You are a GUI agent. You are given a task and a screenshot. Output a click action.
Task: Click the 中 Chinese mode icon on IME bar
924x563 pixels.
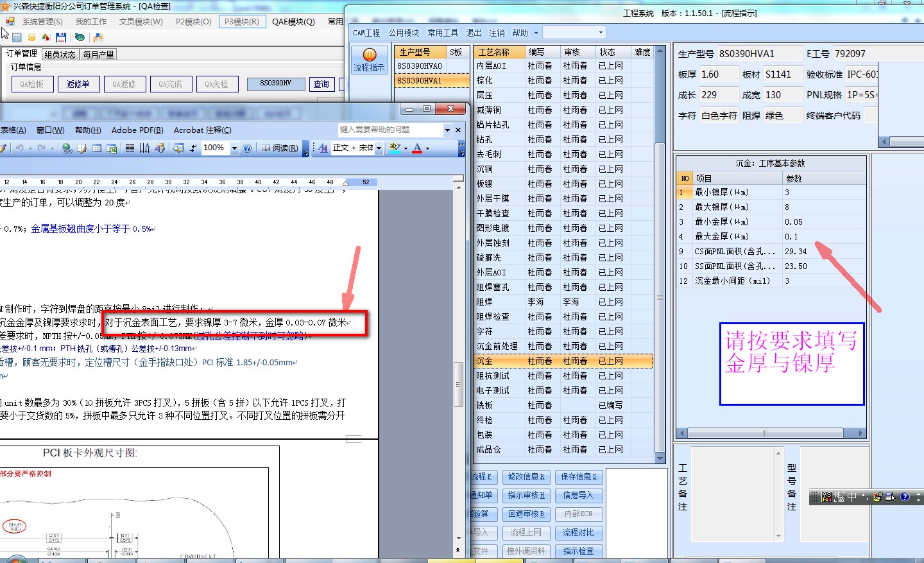(x=852, y=497)
